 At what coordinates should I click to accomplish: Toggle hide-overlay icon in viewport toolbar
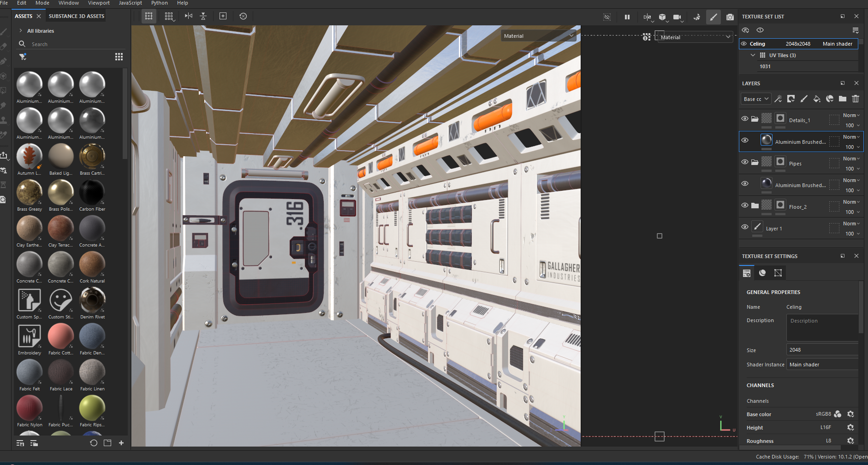tap(607, 17)
